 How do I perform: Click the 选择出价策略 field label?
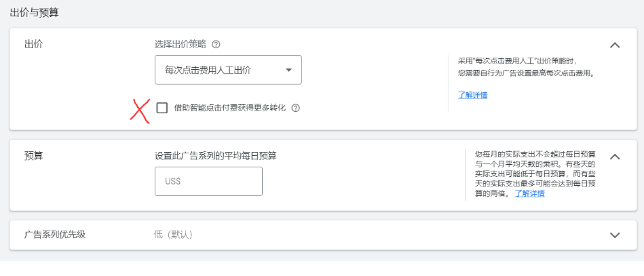tap(180, 45)
